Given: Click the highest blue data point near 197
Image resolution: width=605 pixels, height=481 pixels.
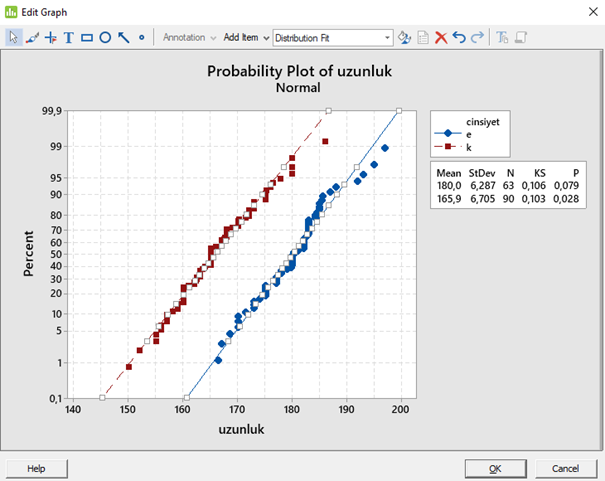Looking at the screenshot, I should click(385, 148).
